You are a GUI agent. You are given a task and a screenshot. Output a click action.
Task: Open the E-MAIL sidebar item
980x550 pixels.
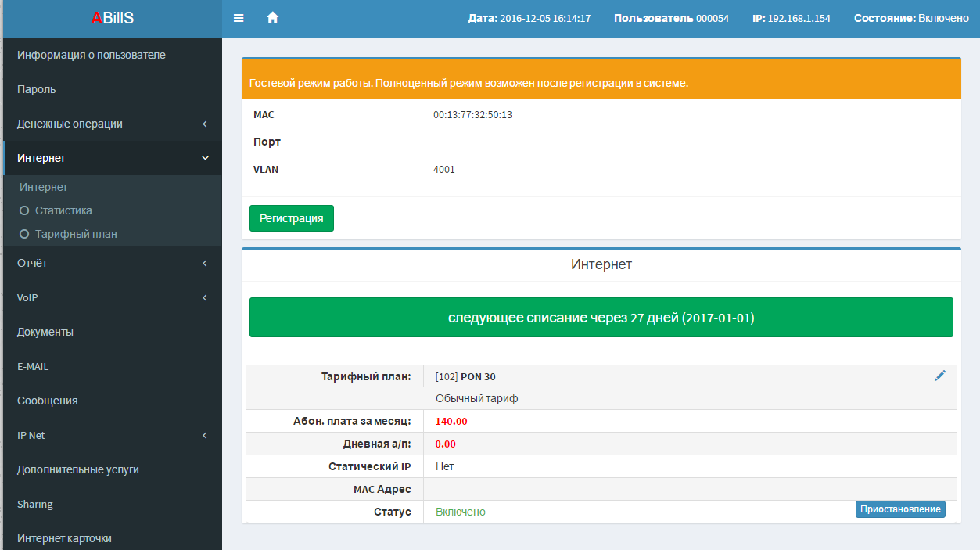tap(33, 366)
